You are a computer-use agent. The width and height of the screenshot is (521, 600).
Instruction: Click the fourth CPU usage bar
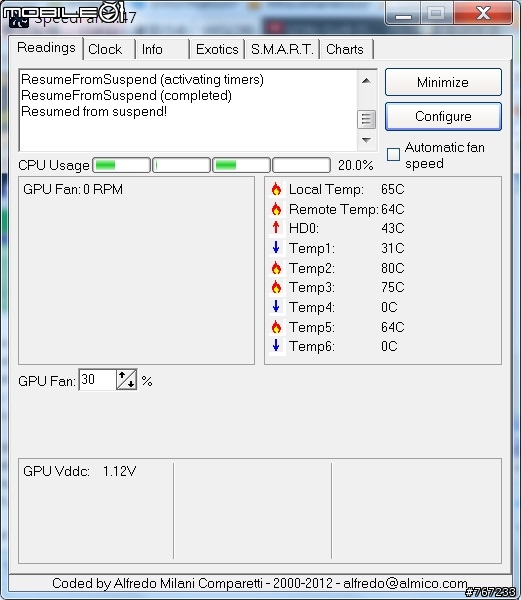pos(301,165)
